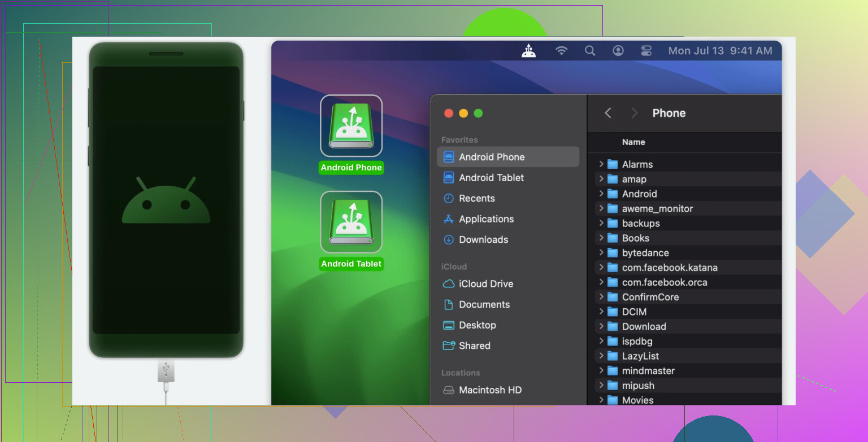Select the bytedance folder icon
The height and width of the screenshot is (442, 868).
pos(613,253)
